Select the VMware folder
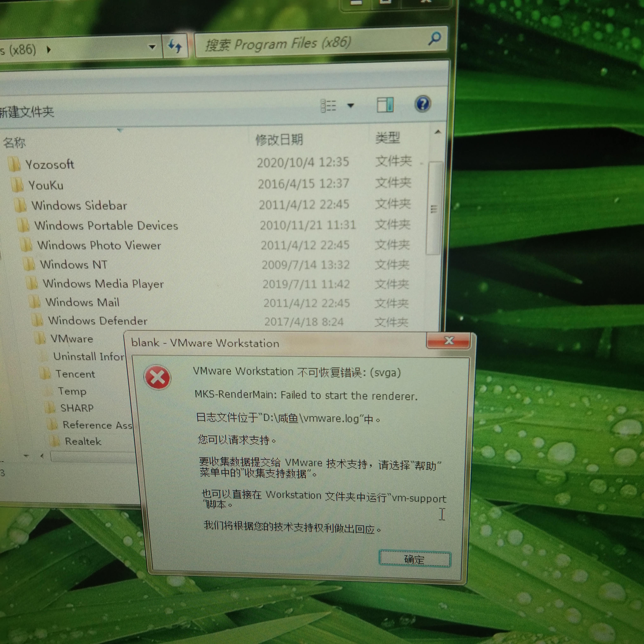Viewport: 644px width, 644px height. (x=72, y=339)
